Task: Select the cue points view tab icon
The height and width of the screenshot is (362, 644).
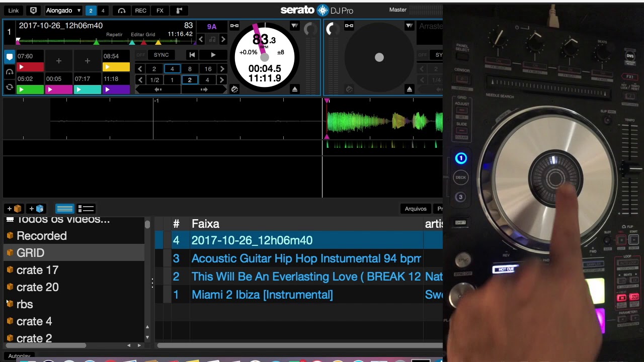Action: pyautogui.click(x=10, y=57)
